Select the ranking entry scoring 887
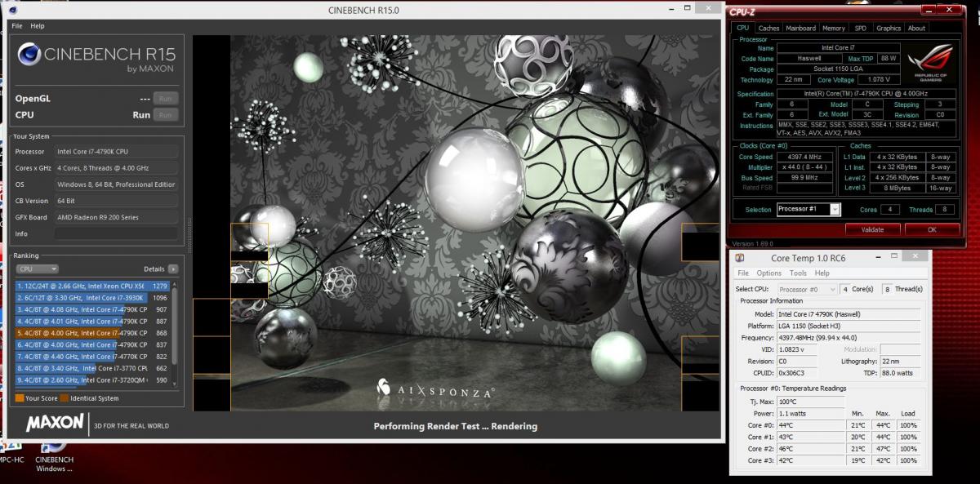 (x=92, y=322)
